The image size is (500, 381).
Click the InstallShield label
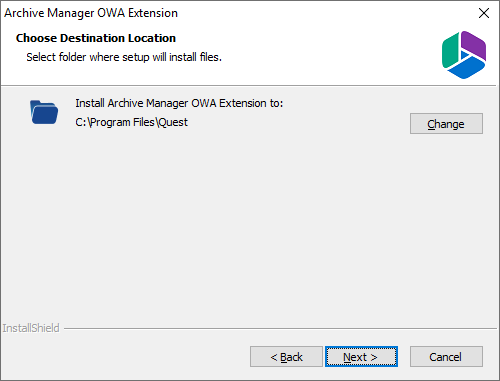coord(31,328)
